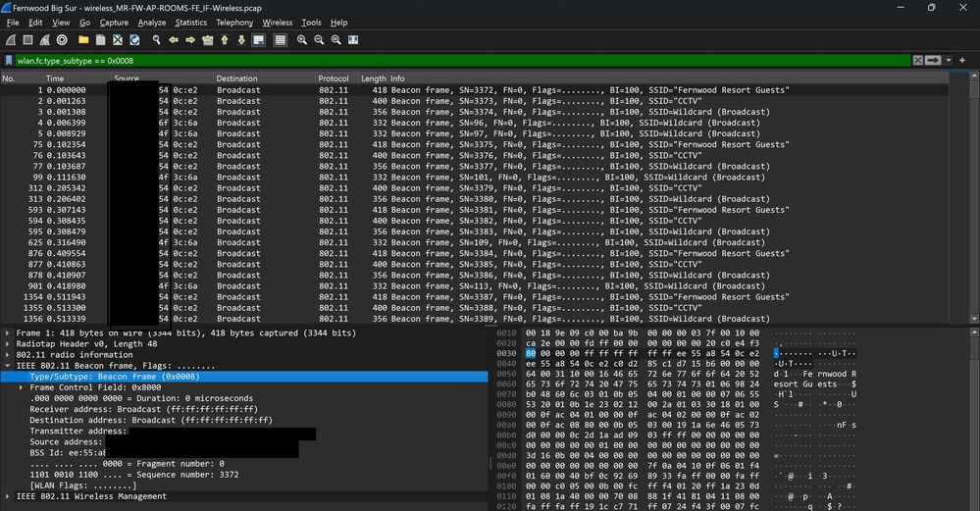Open the Statistics menu
Screen dimensions: 980x511
tap(190, 22)
